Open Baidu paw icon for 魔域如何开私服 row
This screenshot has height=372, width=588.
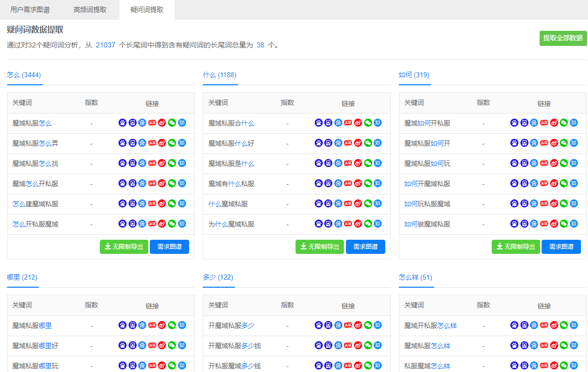[514, 123]
